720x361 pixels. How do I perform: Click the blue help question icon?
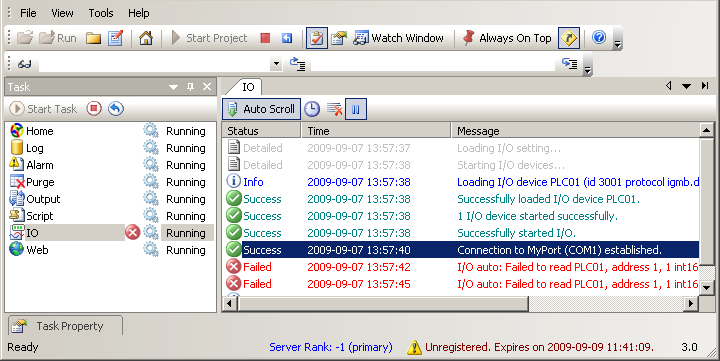[x=599, y=37]
